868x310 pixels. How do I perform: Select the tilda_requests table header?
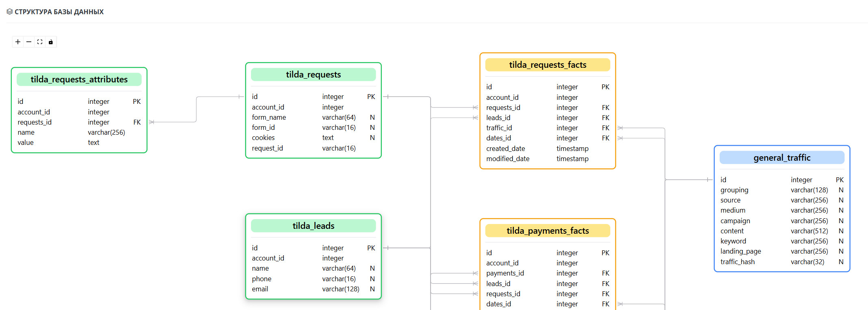(x=313, y=75)
